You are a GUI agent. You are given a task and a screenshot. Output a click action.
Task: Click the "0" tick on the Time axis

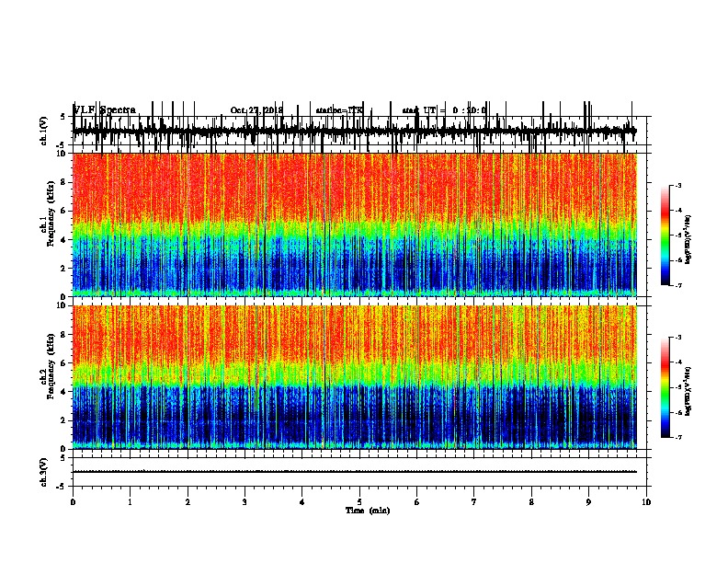73,502
